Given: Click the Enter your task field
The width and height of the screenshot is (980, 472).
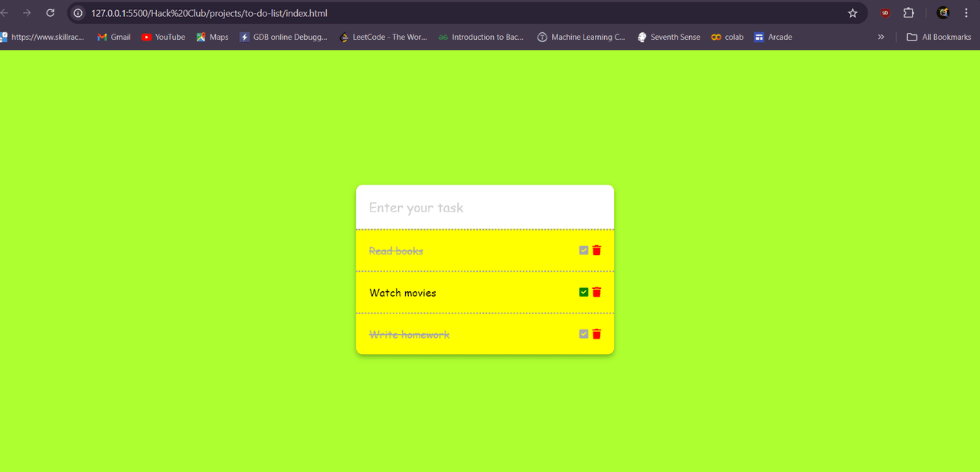Looking at the screenshot, I should tap(485, 208).
